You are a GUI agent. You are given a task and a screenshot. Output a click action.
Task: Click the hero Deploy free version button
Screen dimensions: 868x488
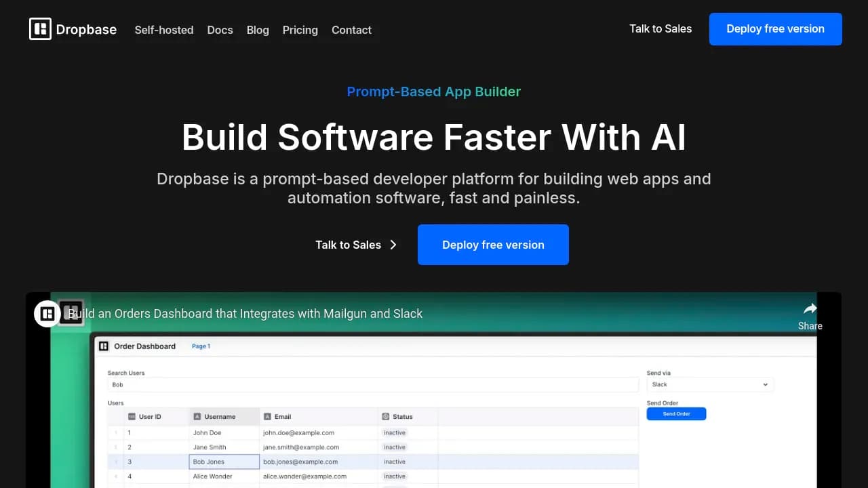click(x=493, y=245)
